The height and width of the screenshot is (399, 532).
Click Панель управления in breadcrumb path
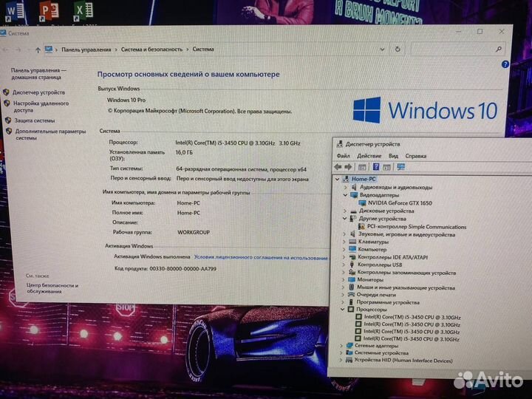(86, 50)
